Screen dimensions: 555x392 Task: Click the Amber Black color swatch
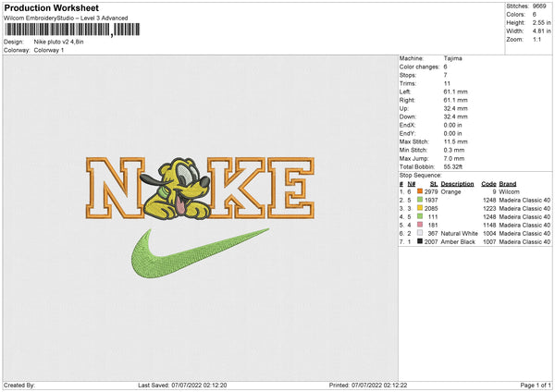click(x=420, y=241)
